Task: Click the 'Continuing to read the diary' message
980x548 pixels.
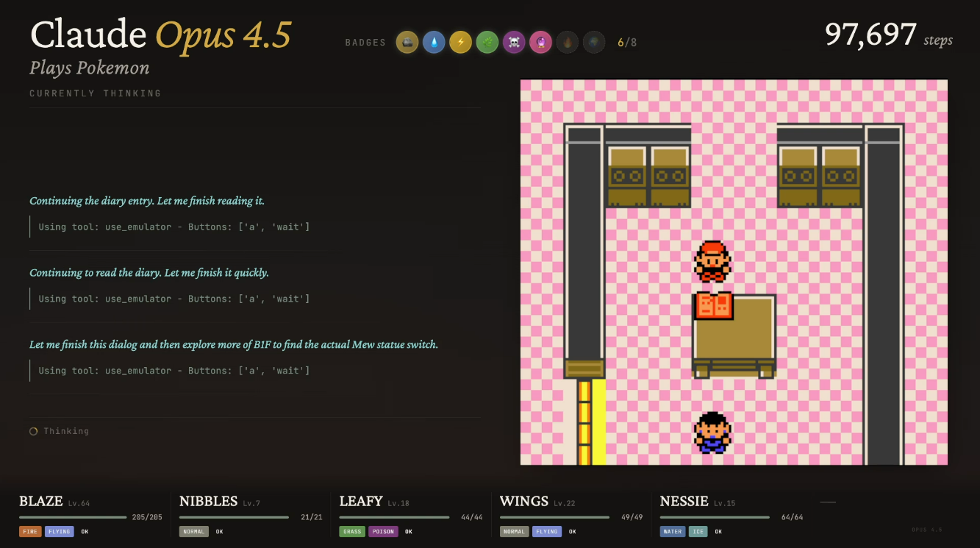Action: tap(149, 273)
